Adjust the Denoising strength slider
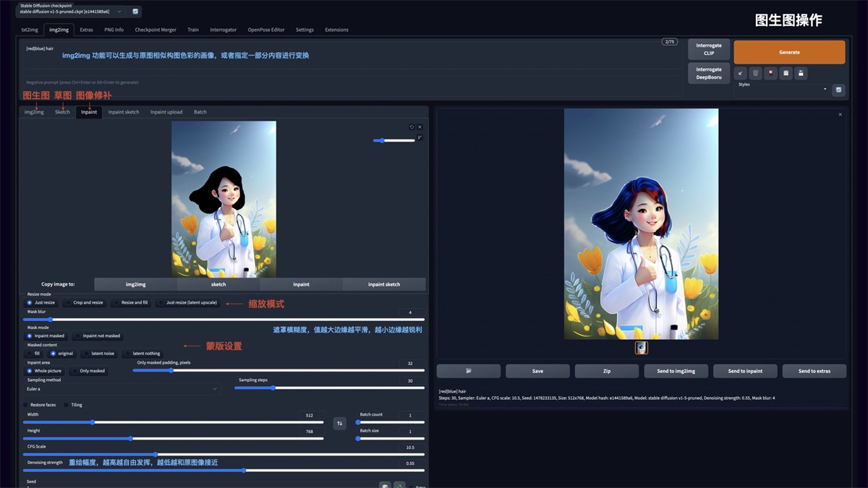The image size is (868, 488). (x=242, y=470)
